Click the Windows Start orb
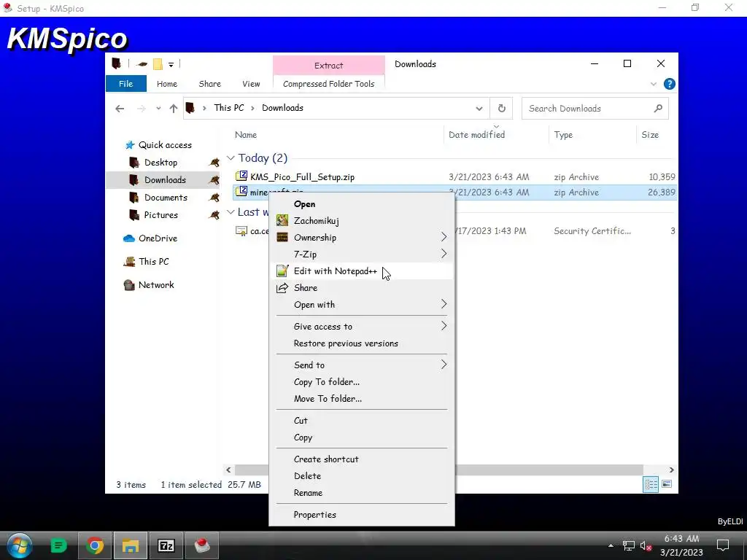Screen dimensions: 747x560 (x=20, y=545)
